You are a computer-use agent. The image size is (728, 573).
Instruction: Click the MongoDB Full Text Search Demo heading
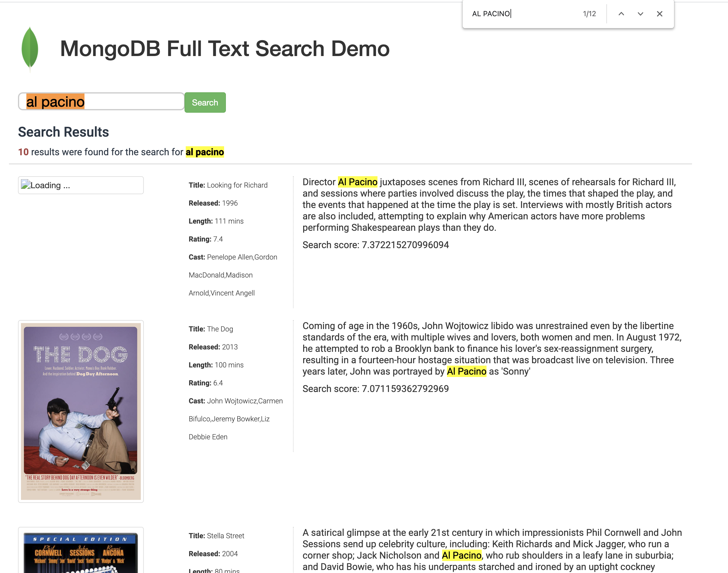pyautogui.click(x=224, y=49)
